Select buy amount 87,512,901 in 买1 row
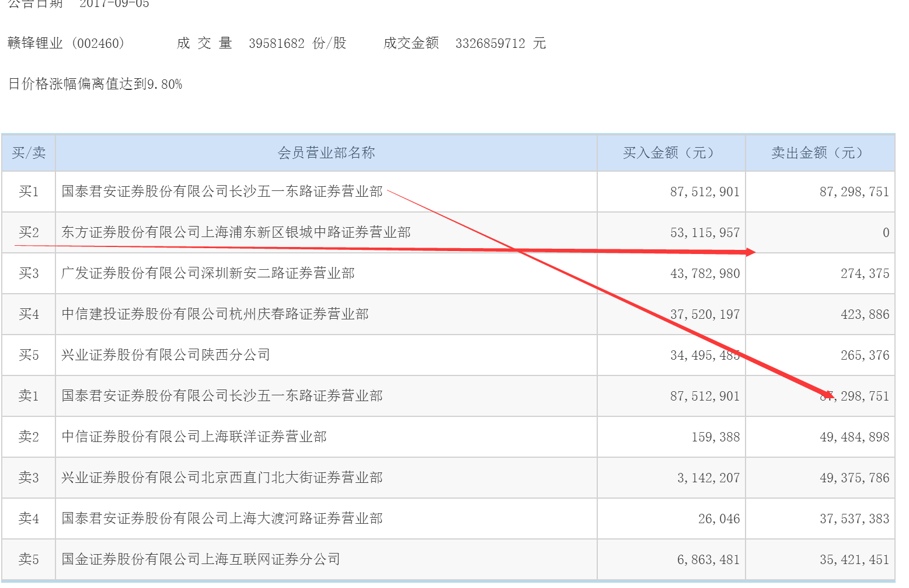This screenshot has height=588, width=909. (705, 192)
